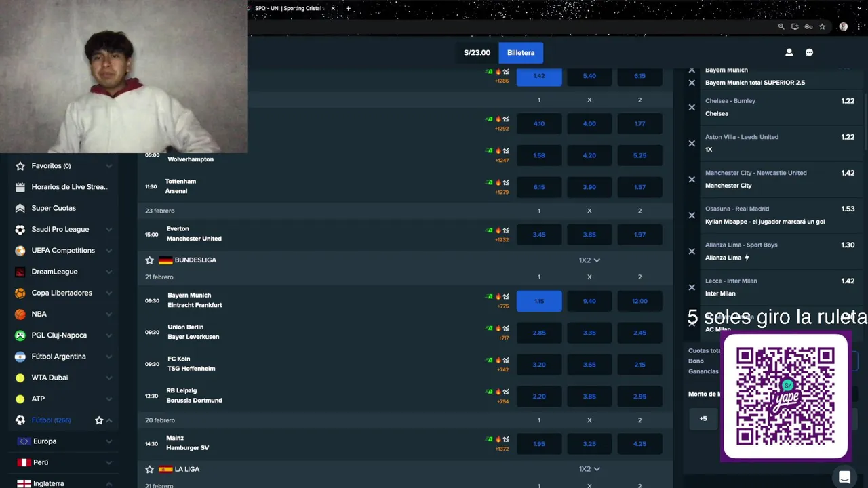868x488 pixels.
Task: Open the Billetera wallet button
Action: coord(521,52)
